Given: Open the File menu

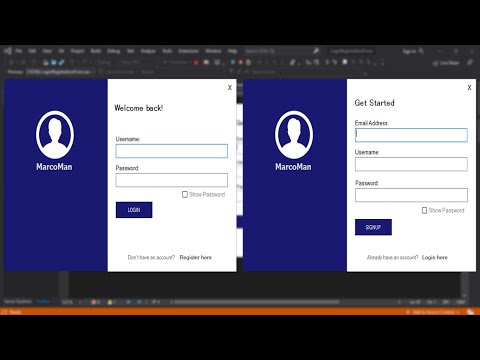Looking at the screenshot, I should point(19,51).
